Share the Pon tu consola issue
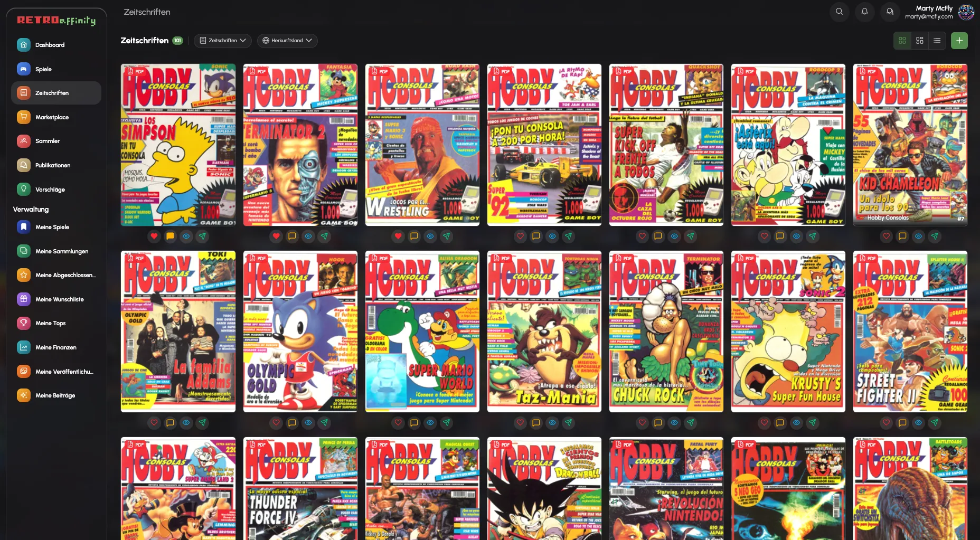Image resolution: width=980 pixels, height=540 pixels. coord(568,236)
